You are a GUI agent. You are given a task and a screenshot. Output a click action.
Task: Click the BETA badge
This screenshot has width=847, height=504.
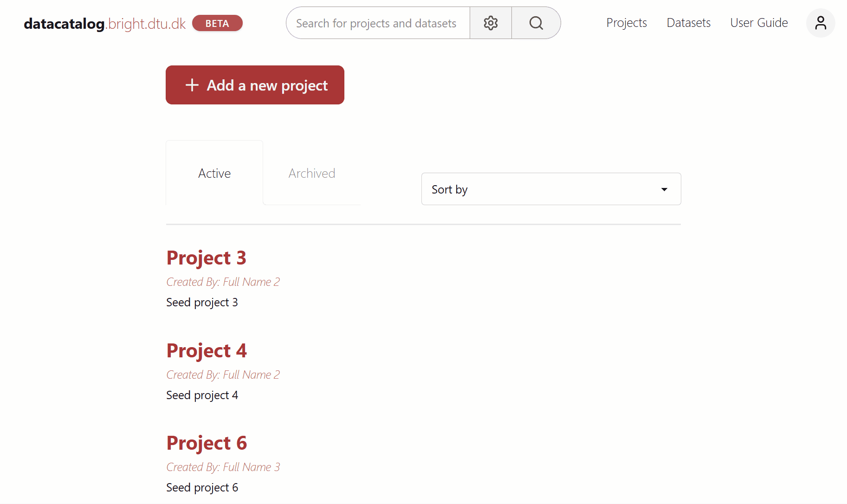(x=217, y=23)
